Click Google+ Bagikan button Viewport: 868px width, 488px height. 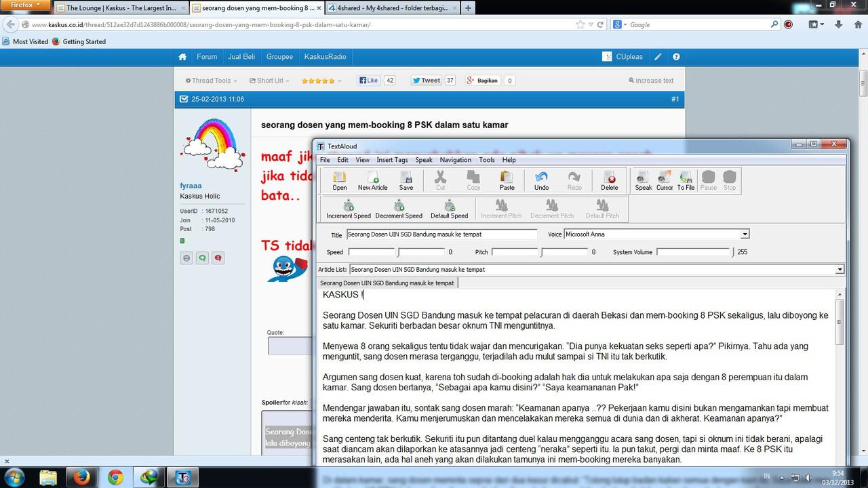[x=482, y=81]
